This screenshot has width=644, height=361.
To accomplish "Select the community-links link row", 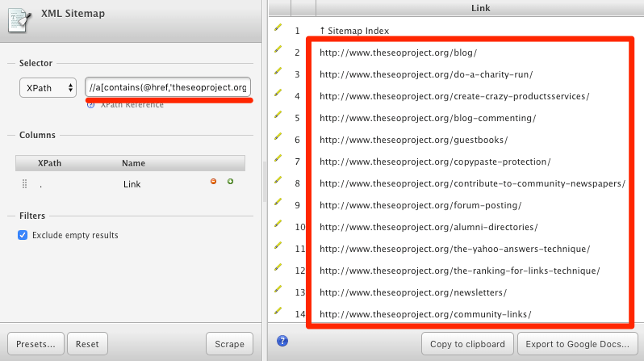I will [x=425, y=314].
